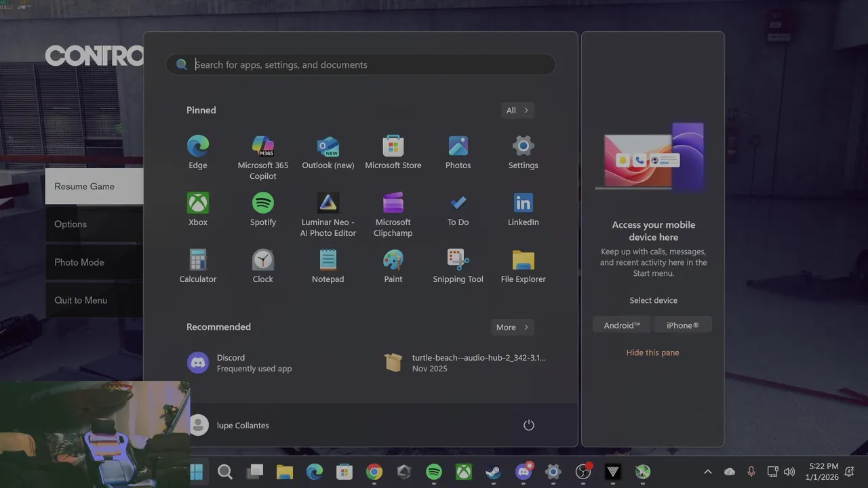
Task: Launch Microsoft 365 Copilot
Action: click(x=263, y=157)
